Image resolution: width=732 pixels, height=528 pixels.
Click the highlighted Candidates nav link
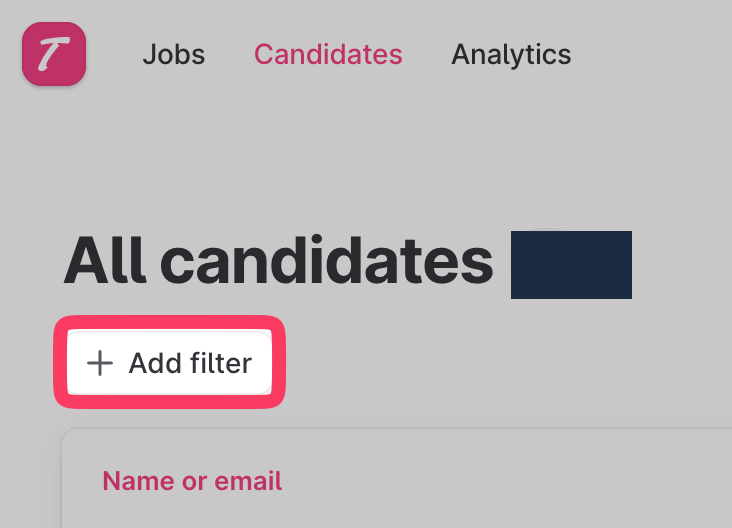click(x=328, y=54)
